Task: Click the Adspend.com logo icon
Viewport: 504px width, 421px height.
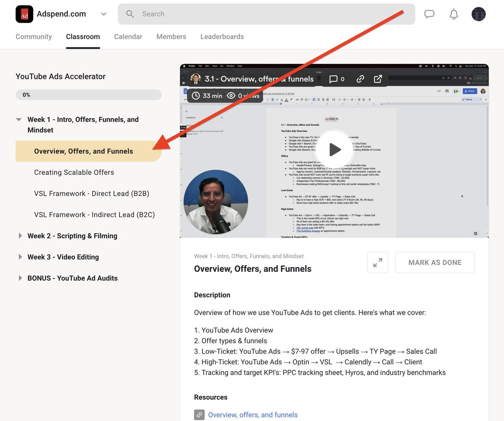Action: (24, 14)
